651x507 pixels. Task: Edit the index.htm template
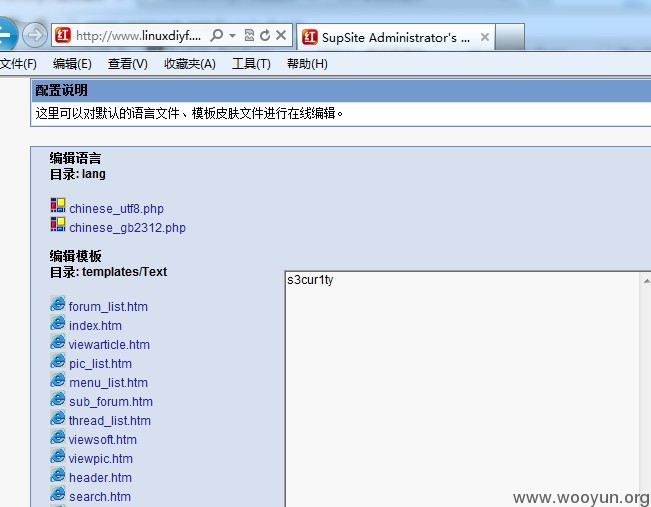95,326
